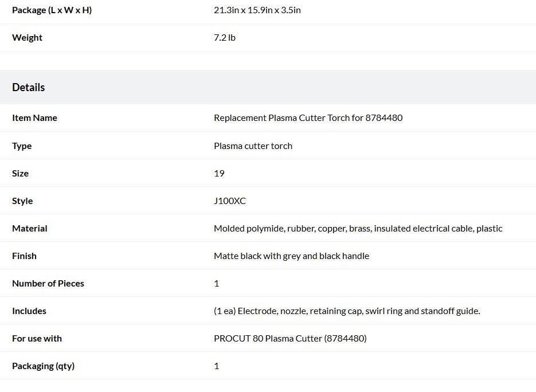Image resolution: width=536 pixels, height=392 pixels.
Task: Click the Molded polymide material description
Action: tap(358, 228)
